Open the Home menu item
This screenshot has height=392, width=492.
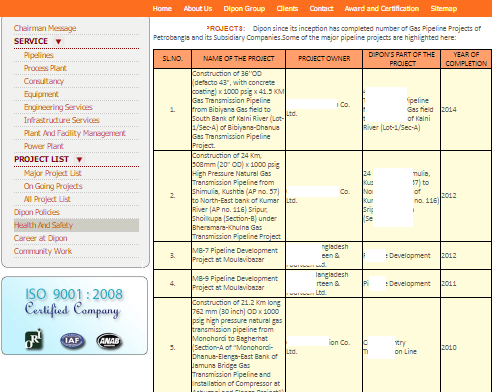click(162, 9)
